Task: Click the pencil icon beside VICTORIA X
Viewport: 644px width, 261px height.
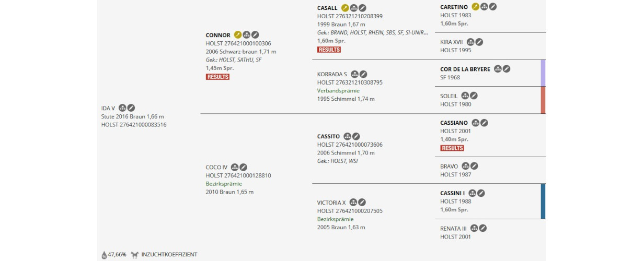Action: (362, 202)
